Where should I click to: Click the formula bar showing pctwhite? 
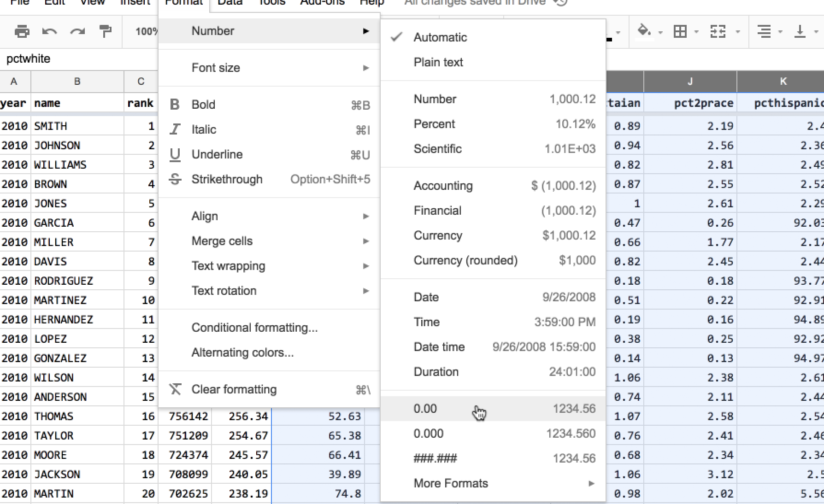78,59
